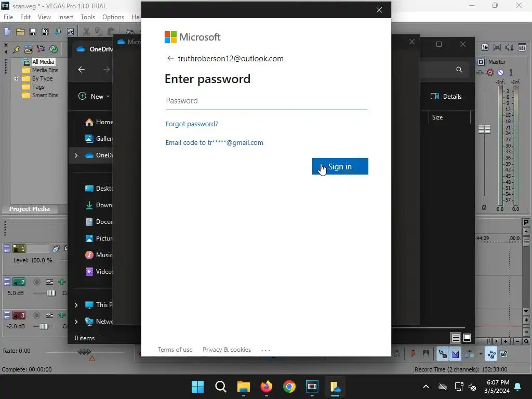Click the Save As icon with question mark
Viewport: 532px width, 399px height.
click(45, 32)
